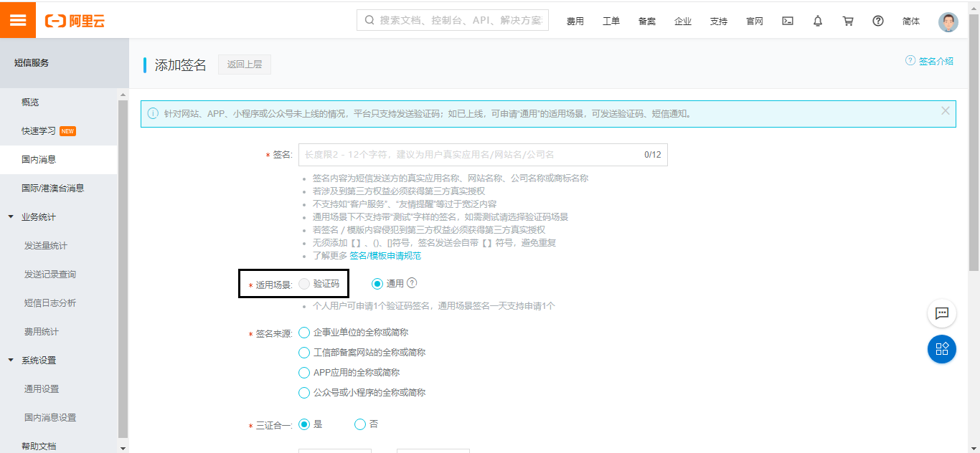The image size is (980, 453).
Task: Click the search magnifier icon
Action: pos(369,20)
